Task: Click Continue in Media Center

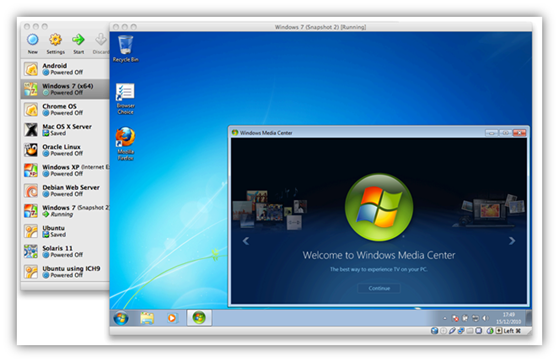Action: tap(379, 288)
